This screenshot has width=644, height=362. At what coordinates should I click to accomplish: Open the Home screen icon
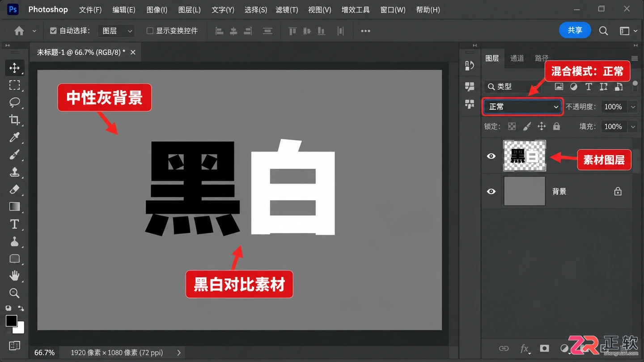click(19, 31)
